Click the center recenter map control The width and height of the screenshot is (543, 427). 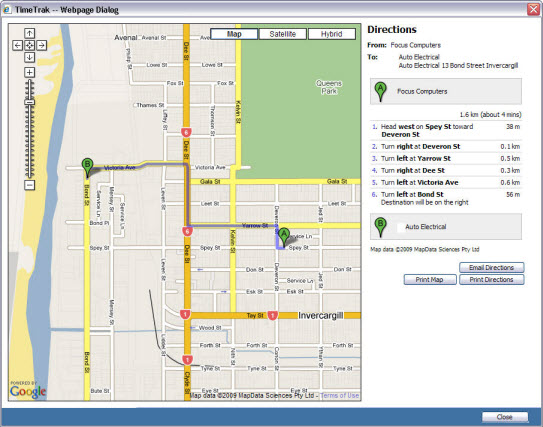point(29,45)
